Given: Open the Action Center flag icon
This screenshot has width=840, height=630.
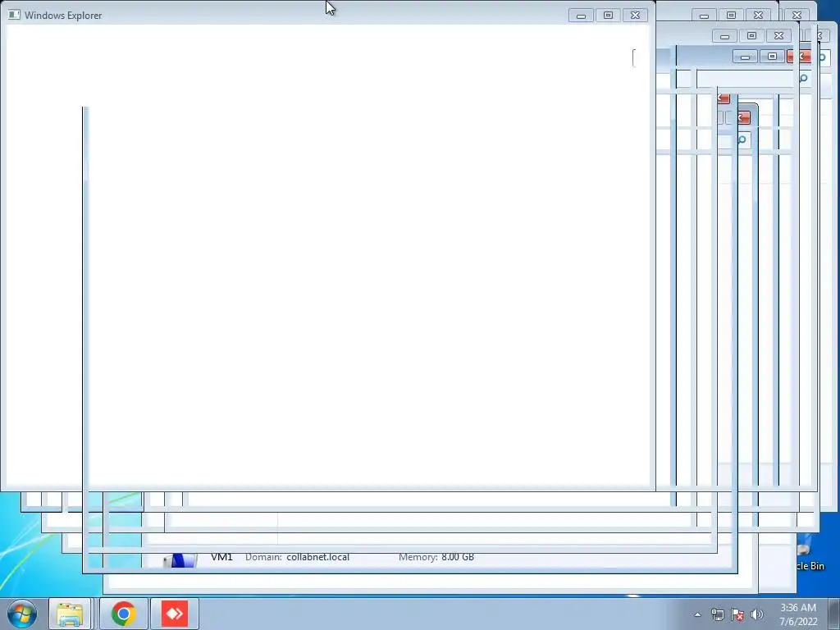Looking at the screenshot, I should tap(737, 614).
